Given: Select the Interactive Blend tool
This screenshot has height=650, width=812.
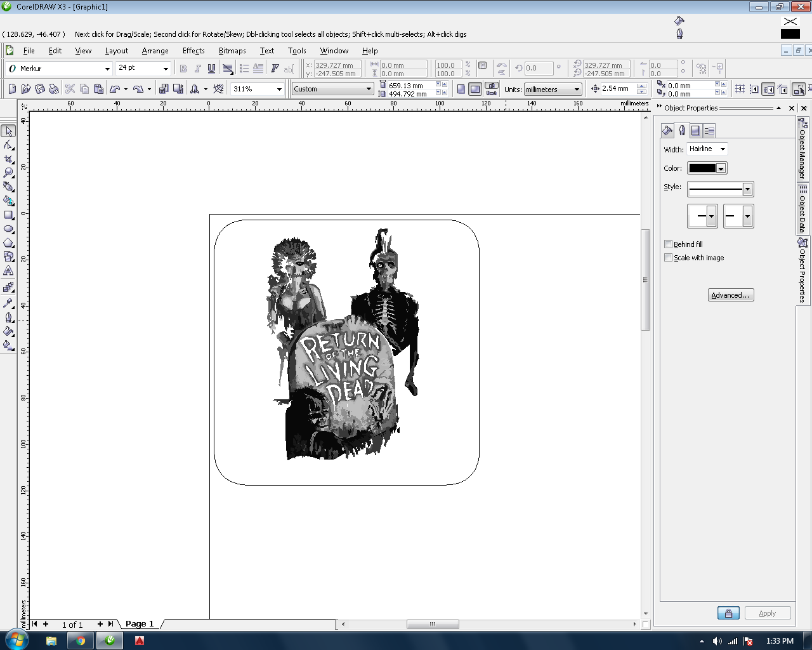Looking at the screenshot, I should [x=8, y=288].
